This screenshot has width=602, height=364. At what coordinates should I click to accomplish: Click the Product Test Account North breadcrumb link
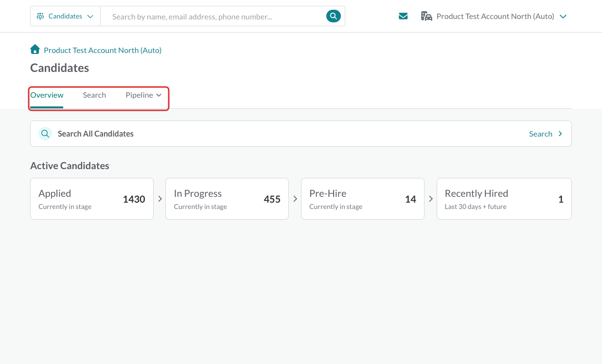pos(103,50)
